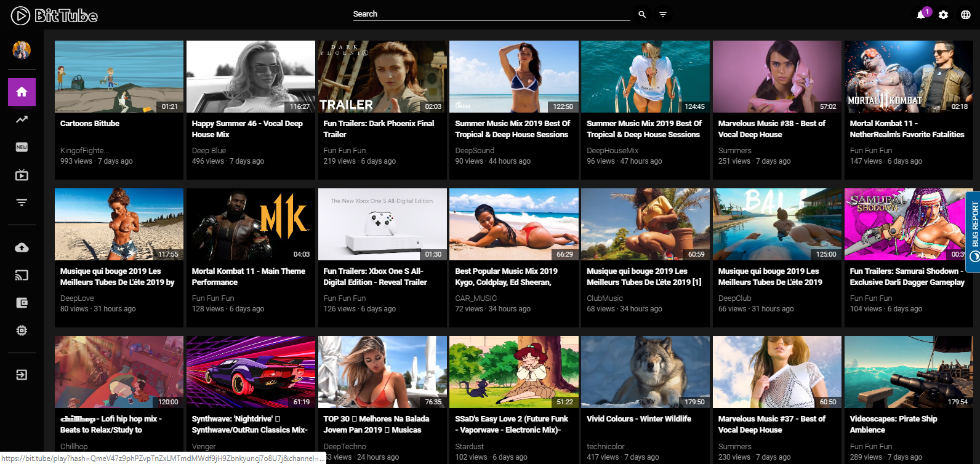Screen dimensions: 980x464
Task: Click the magnifier search icon
Action: [x=642, y=14]
